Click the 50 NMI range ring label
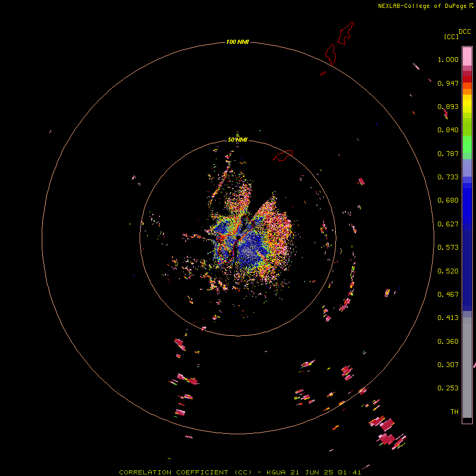Screen dimensions: 476x476 [x=237, y=140]
